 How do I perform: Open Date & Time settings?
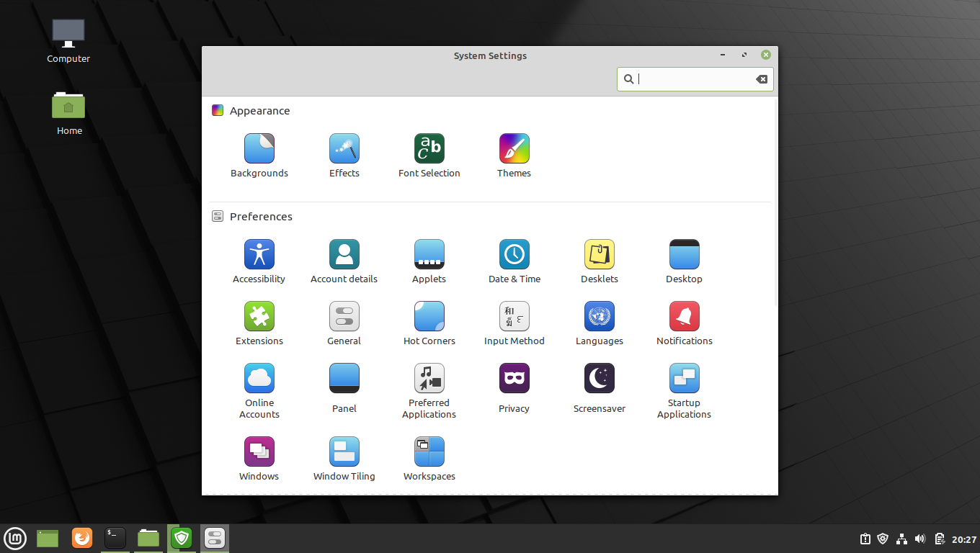[x=514, y=261]
